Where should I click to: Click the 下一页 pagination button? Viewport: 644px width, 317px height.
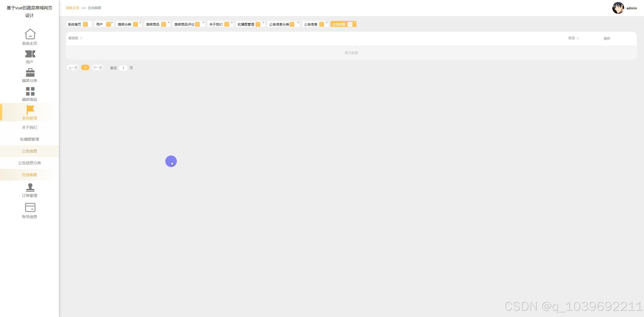coord(98,68)
